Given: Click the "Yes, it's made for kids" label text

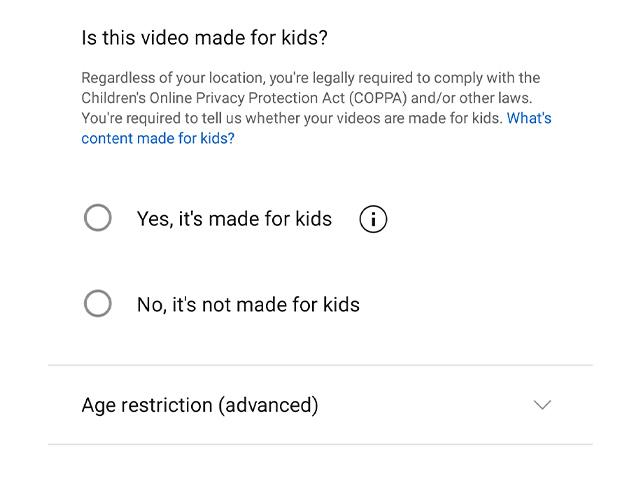Looking at the screenshot, I should pyautogui.click(x=234, y=219).
